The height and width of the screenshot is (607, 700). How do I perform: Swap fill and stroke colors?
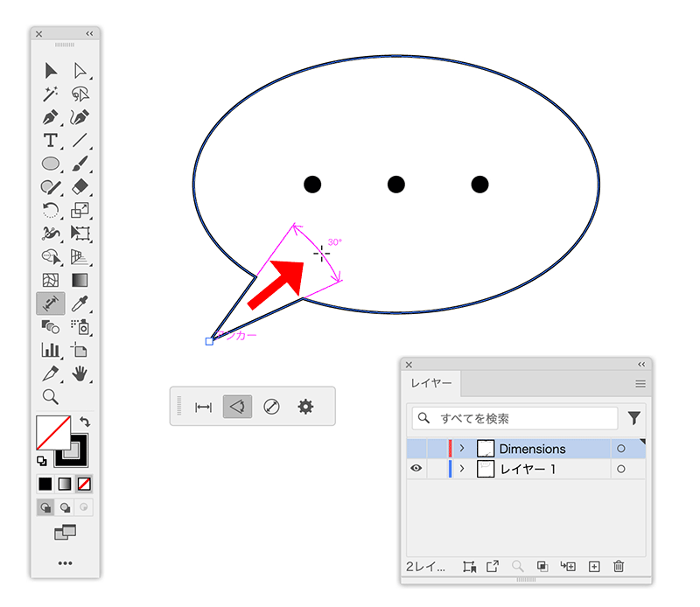tap(85, 422)
